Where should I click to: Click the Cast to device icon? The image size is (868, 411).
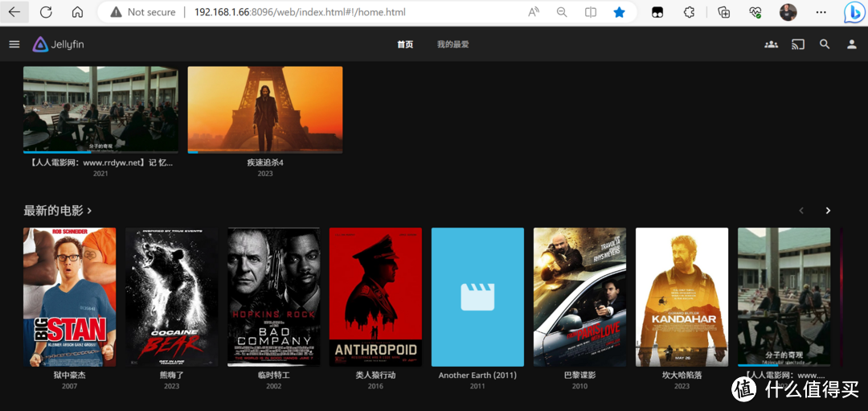[798, 44]
